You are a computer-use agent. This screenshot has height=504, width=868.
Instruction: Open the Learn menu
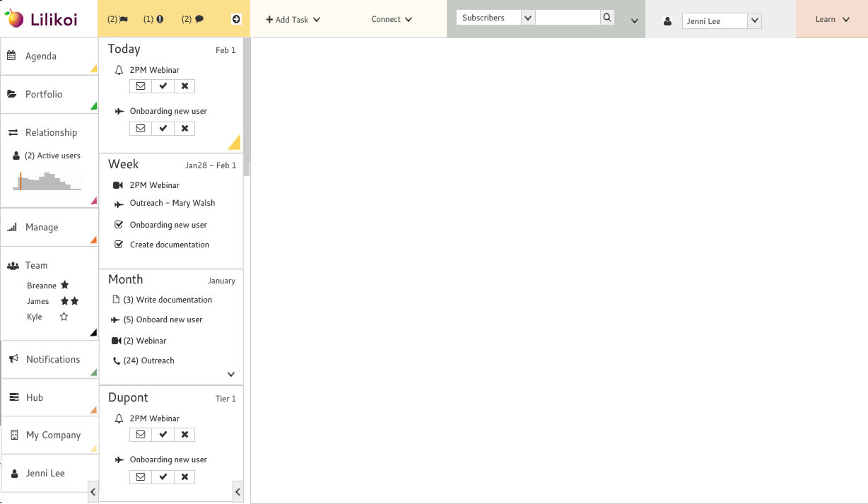831,19
